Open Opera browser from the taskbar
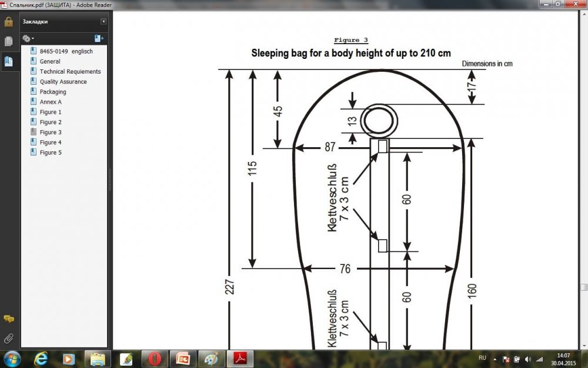Screen dimensions: 588x368 tap(154, 358)
